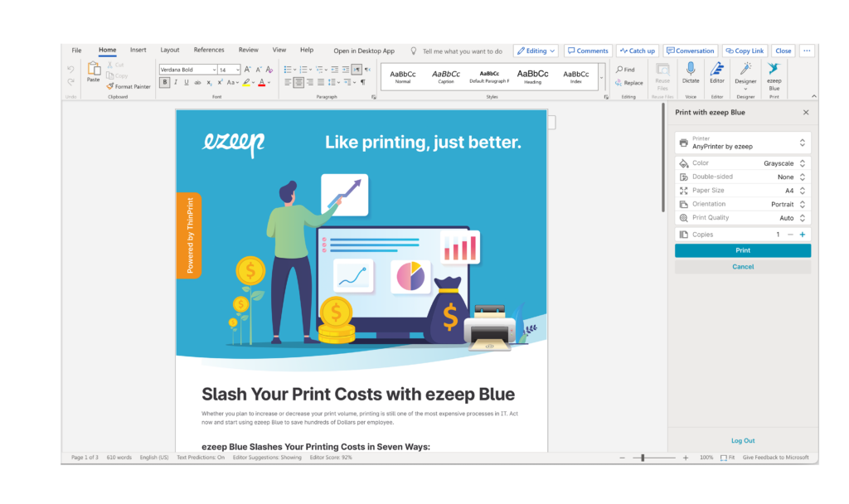Viewport: 849px width, 504px height.
Task: Click the Tell me search field
Action: point(463,51)
